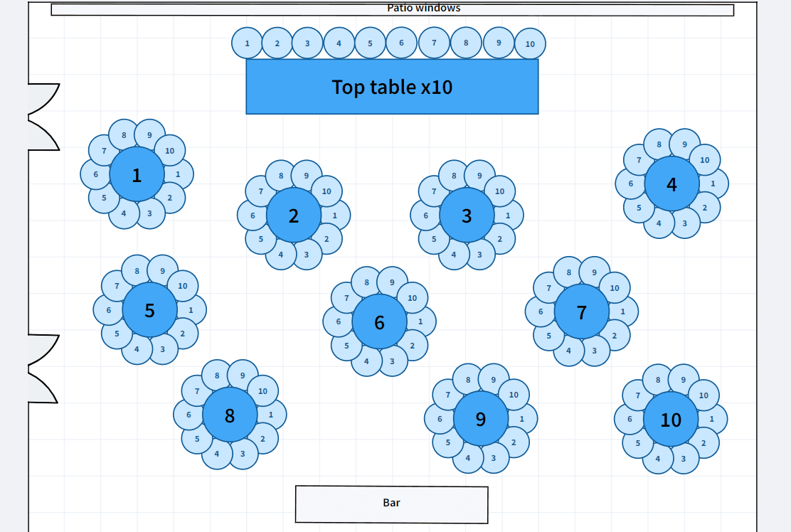Select round table 9
The width and height of the screenshot is (791, 532).
tap(481, 418)
